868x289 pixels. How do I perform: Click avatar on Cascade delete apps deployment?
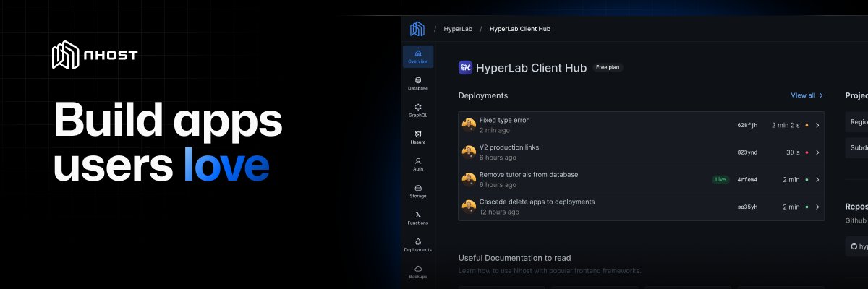pyautogui.click(x=469, y=207)
